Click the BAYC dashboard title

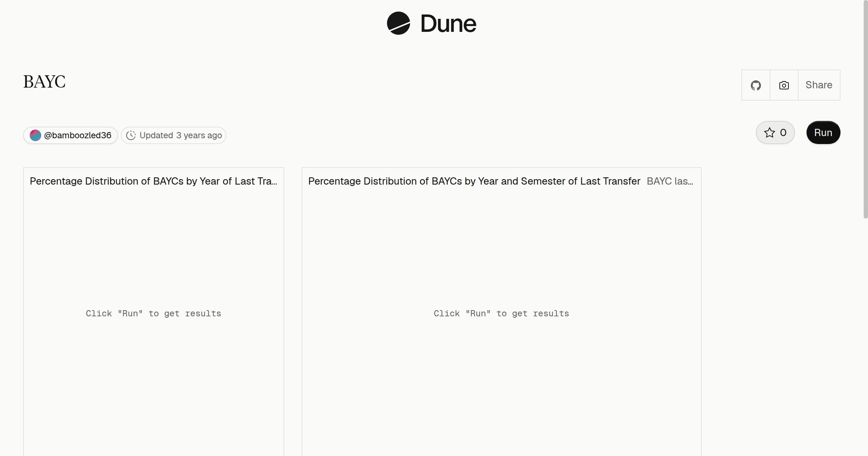coord(44,82)
